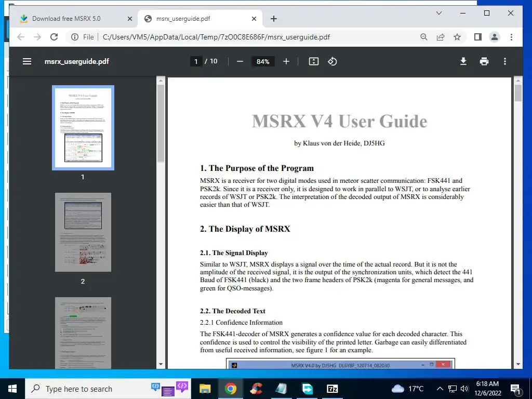
Task: Select page 1 thumbnail
Action: click(x=83, y=128)
